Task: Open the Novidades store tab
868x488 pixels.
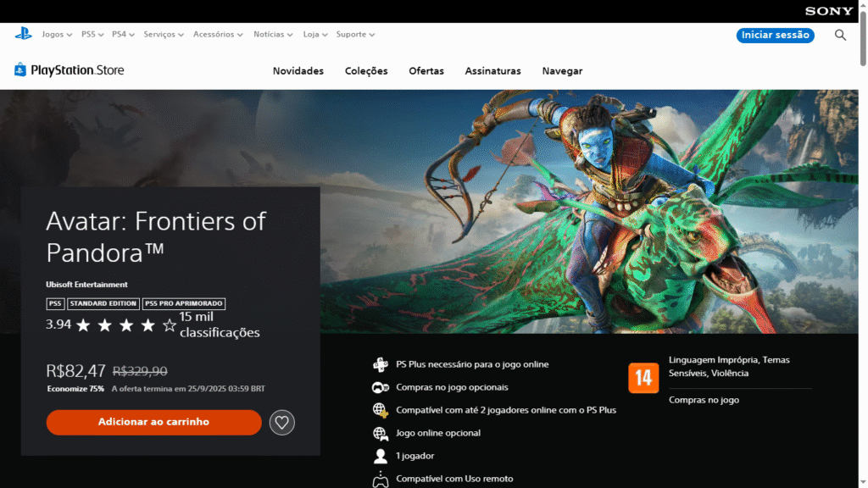Action: 298,71
